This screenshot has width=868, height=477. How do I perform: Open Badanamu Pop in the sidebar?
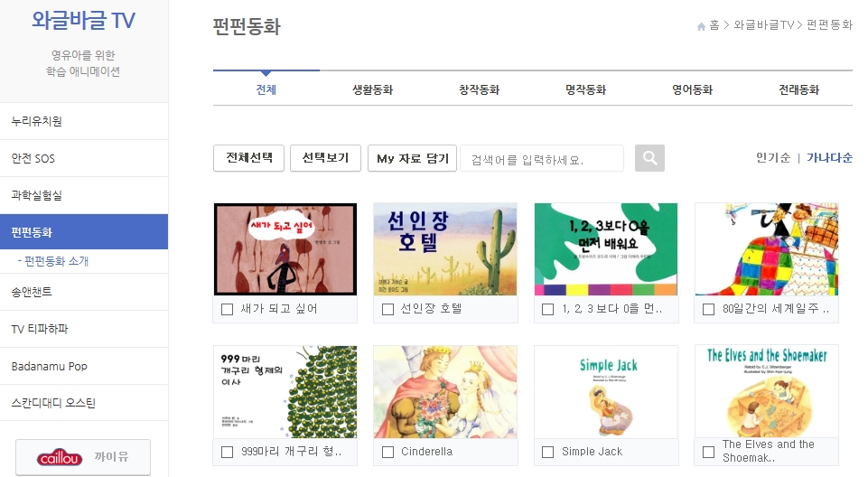(x=84, y=366)
